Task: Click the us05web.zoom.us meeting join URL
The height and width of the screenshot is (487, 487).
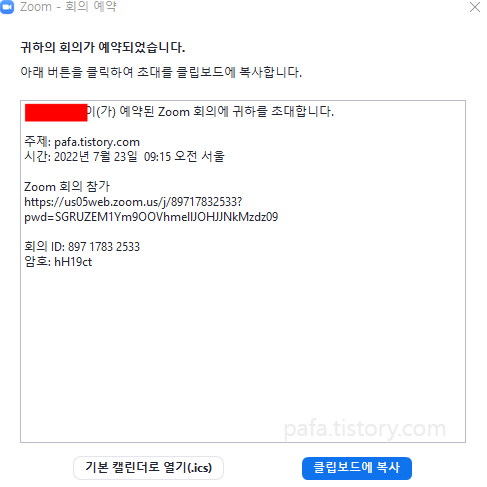Action: [x=133, y=202]
